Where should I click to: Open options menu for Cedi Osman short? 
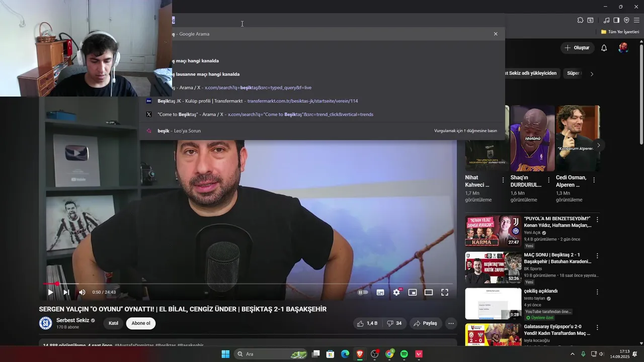594,180
